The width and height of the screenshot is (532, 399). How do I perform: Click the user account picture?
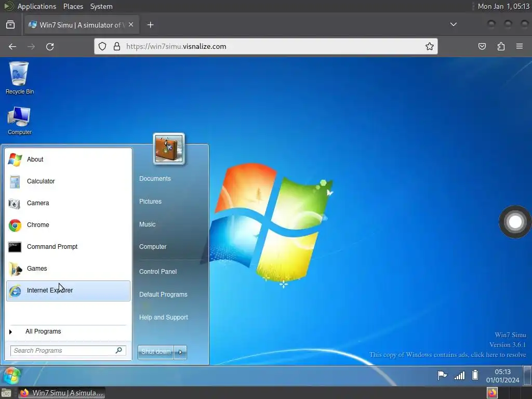[169, 149]
